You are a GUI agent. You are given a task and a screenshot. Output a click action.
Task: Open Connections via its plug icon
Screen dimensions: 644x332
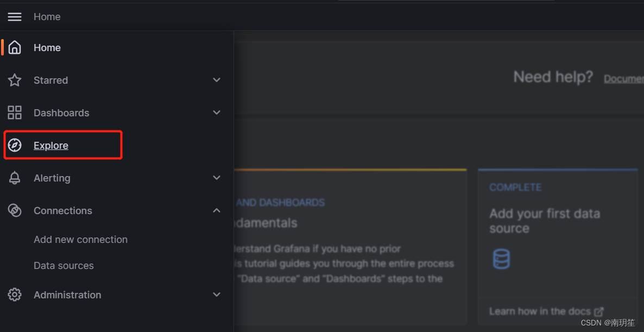tap(14, 210)
